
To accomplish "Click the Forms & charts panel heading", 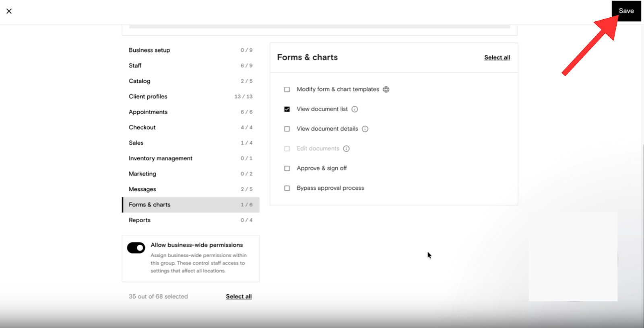I will coord(308,57).
